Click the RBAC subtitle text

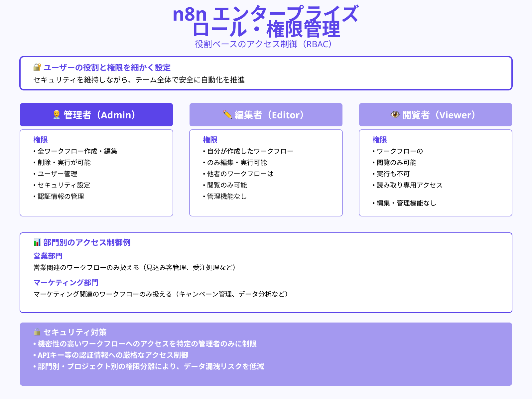pos(263,44)
